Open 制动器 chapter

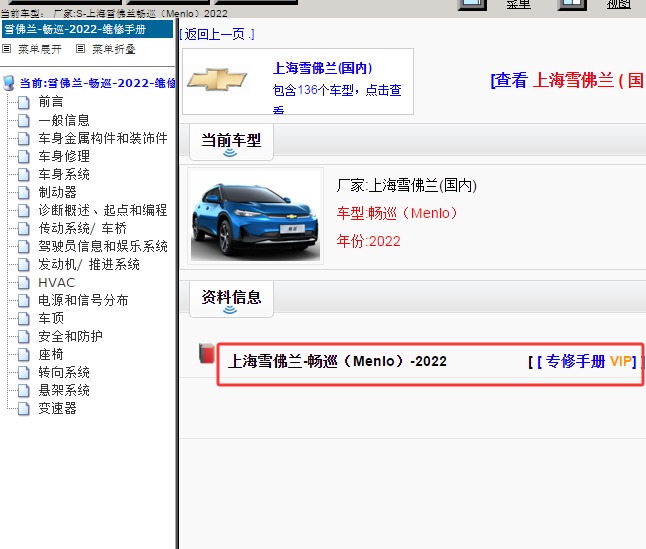click(57, 192)
